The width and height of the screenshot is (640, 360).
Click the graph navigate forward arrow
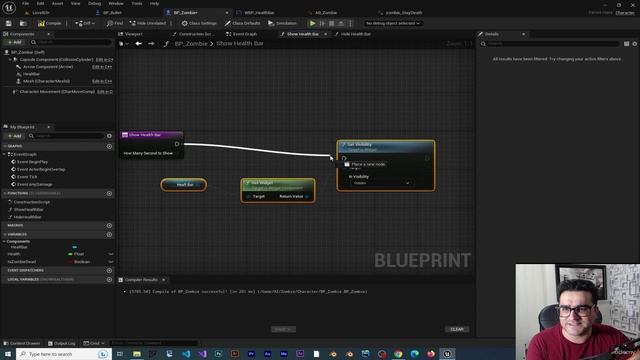click(x=151, y=44)
